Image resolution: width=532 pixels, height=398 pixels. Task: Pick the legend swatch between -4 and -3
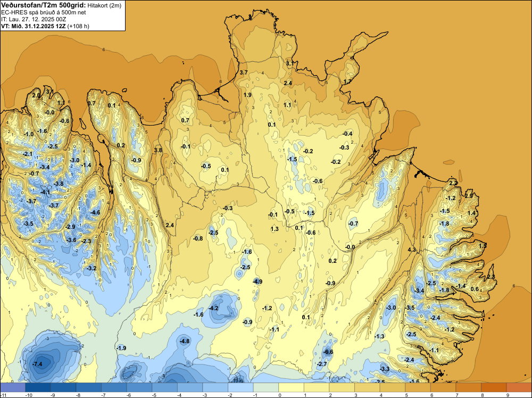coord(190,387)
